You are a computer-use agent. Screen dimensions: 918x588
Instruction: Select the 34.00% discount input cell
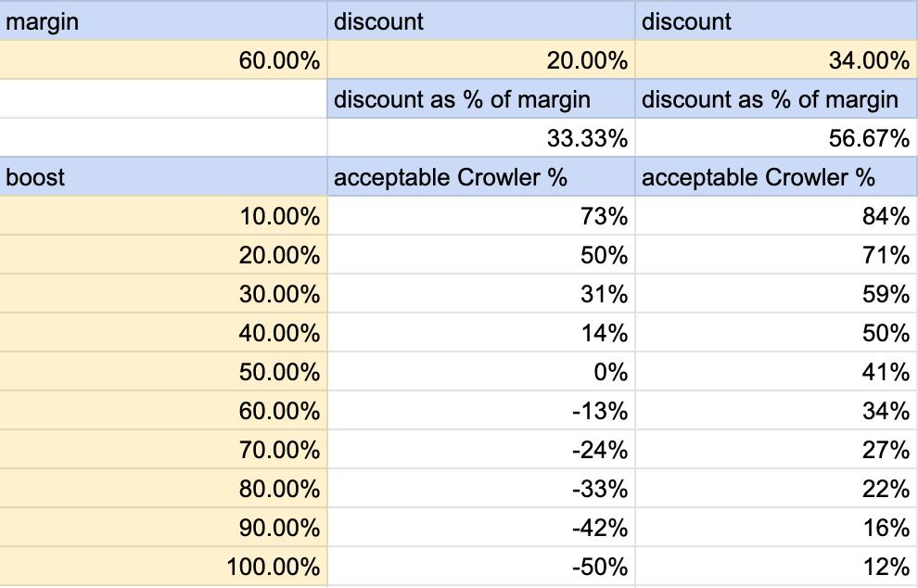click(x=776, y=60)
